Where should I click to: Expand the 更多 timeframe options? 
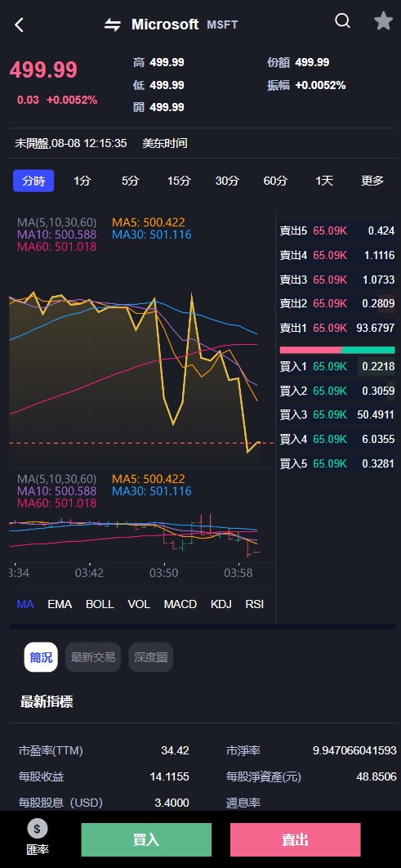372,181
